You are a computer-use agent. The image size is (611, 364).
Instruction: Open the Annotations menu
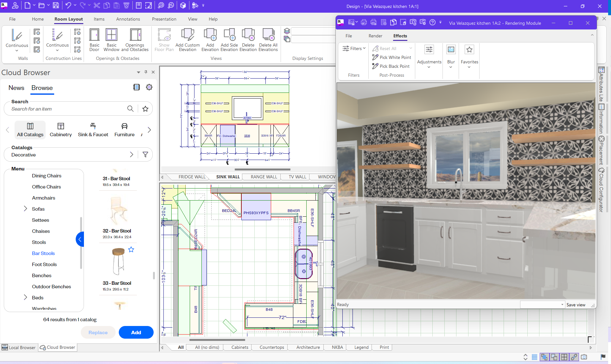pyautogui.click(x=128, y=19)
